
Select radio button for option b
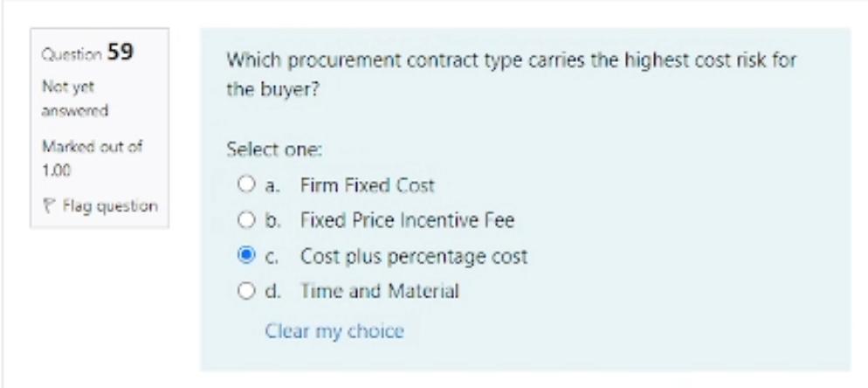coord(245,222)
